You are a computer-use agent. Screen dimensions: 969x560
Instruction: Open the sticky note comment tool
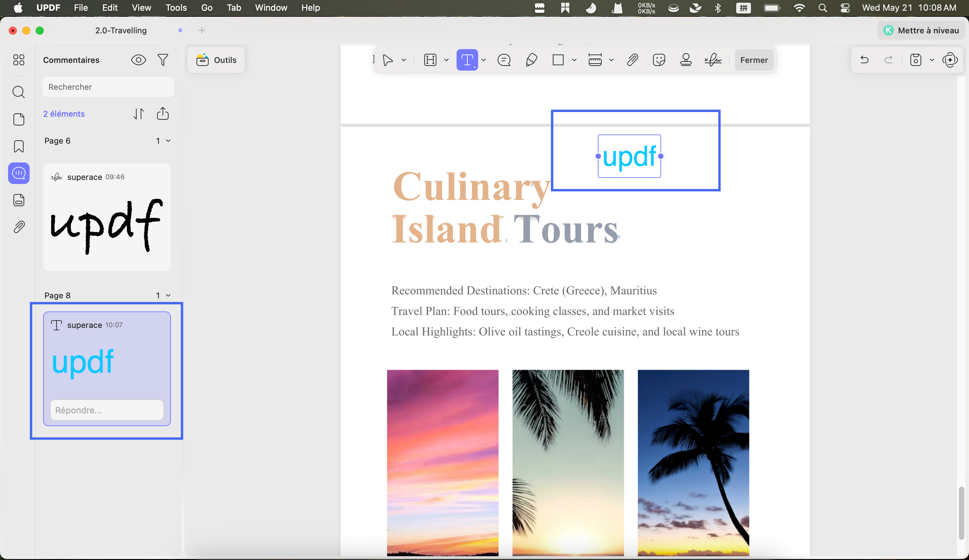point(504,60)
